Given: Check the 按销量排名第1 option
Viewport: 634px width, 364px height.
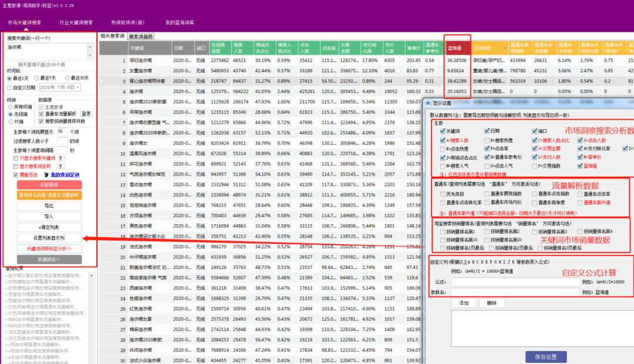Looking at the screenshot, I should pyautogui.click(x=442, y=232).
